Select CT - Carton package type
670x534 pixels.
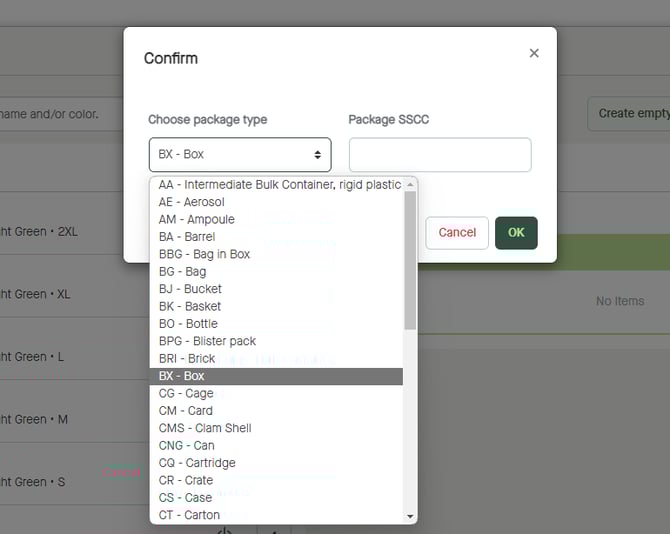point(189,515)
